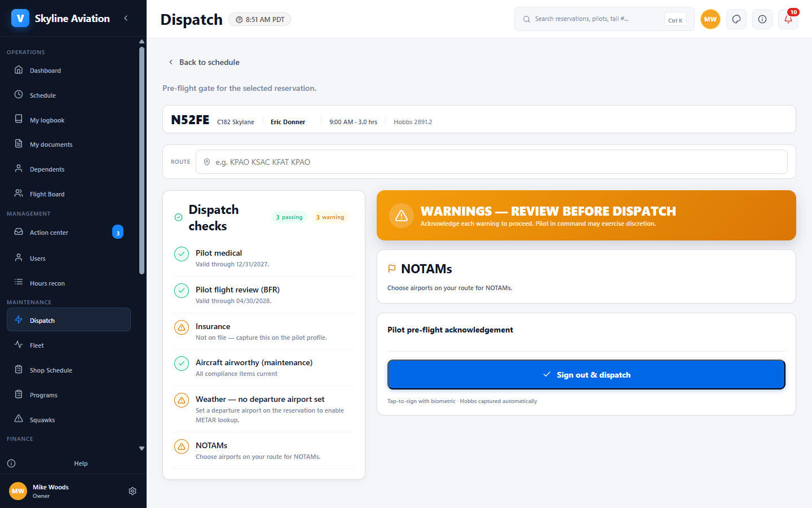Click the Action center 3 count badge
812x508 pixels.
[x=118, y=232]
